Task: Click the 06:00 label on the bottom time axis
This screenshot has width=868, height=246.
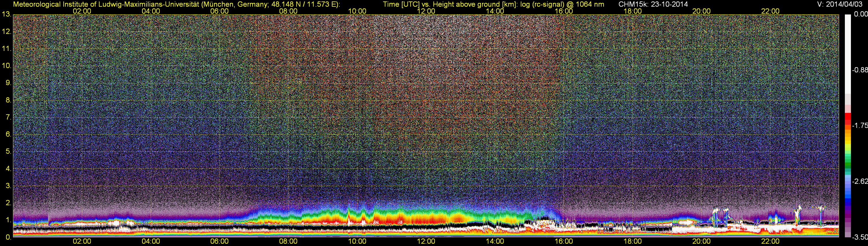Action: click(x=219, y=241)
